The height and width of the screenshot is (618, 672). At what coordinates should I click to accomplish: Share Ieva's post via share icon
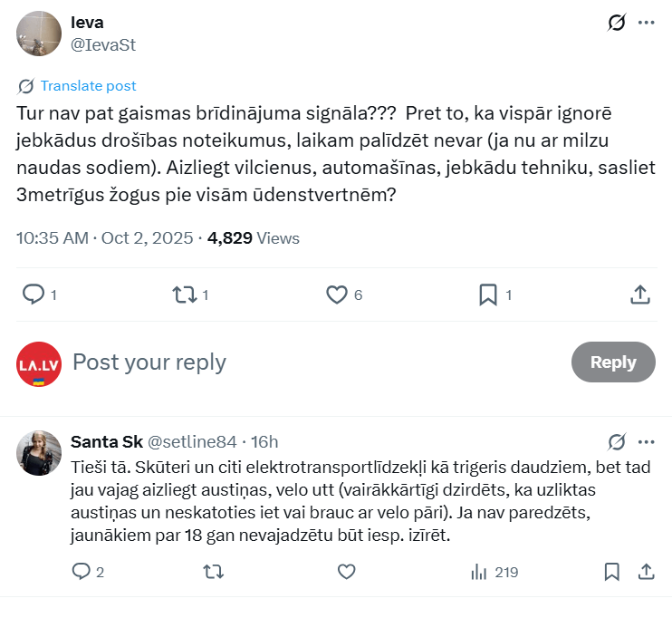pos(639,295)
